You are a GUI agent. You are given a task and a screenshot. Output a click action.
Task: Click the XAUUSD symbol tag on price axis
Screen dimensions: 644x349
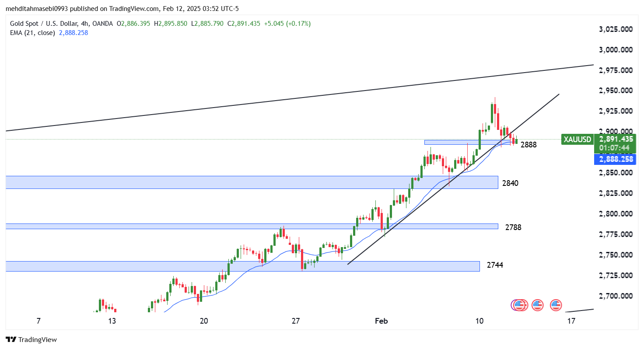pos(577,140)
